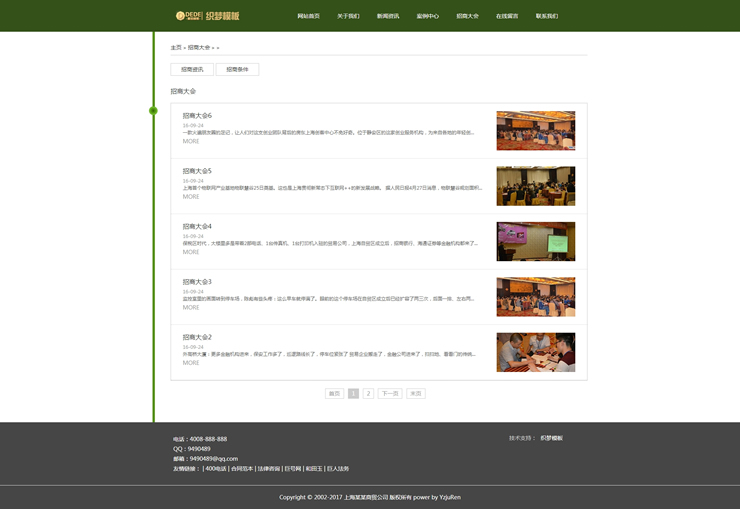Screen dimensions: 740x509
Task: Jump to the last page with 末页
Action: coord(416,394)
